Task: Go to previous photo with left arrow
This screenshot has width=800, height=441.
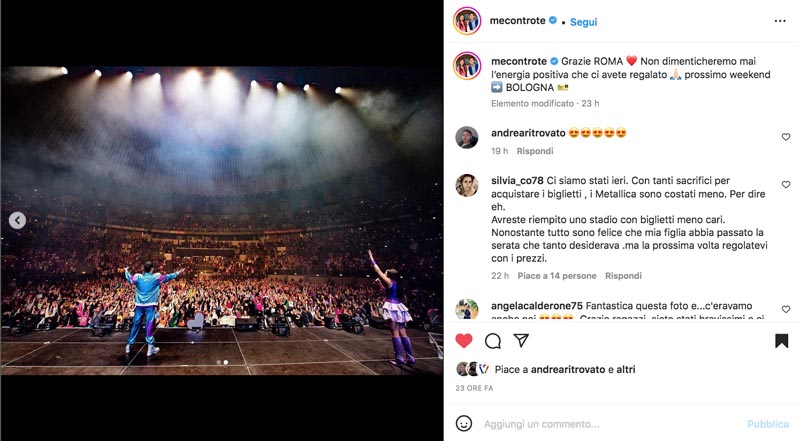Action: [17, 220]
